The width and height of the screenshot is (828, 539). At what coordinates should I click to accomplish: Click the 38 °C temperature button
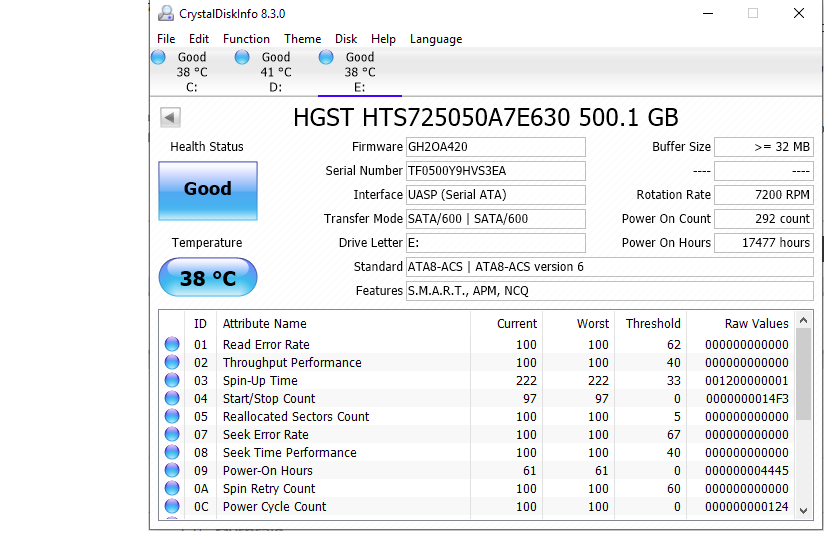pyautogui.click(x=208, y=278)
